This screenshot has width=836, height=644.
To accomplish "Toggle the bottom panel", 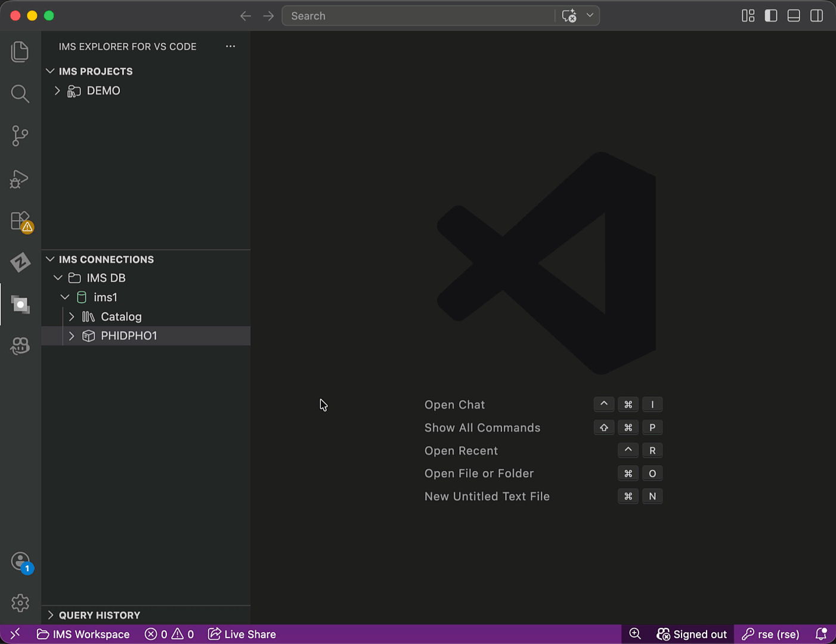I will pyautogui.click(x=794, y=16).
